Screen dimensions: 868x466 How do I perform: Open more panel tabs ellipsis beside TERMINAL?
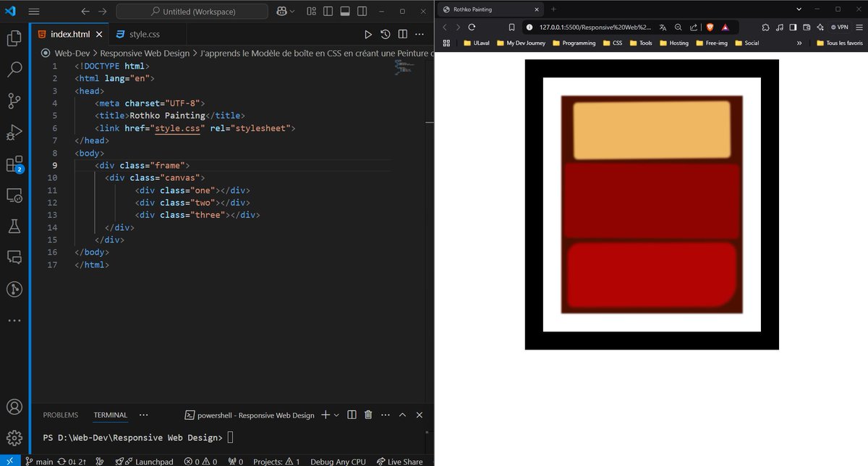143,415
